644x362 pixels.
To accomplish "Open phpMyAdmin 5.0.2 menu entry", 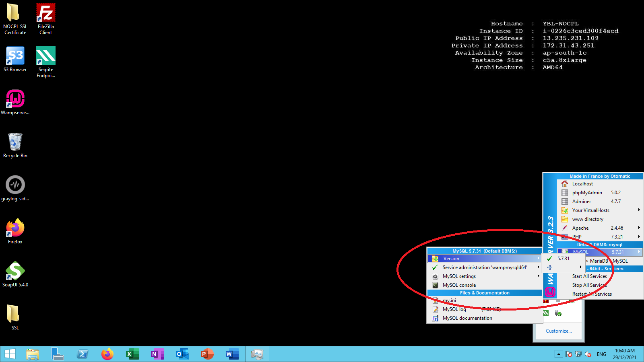I will [x=600, y=193].
